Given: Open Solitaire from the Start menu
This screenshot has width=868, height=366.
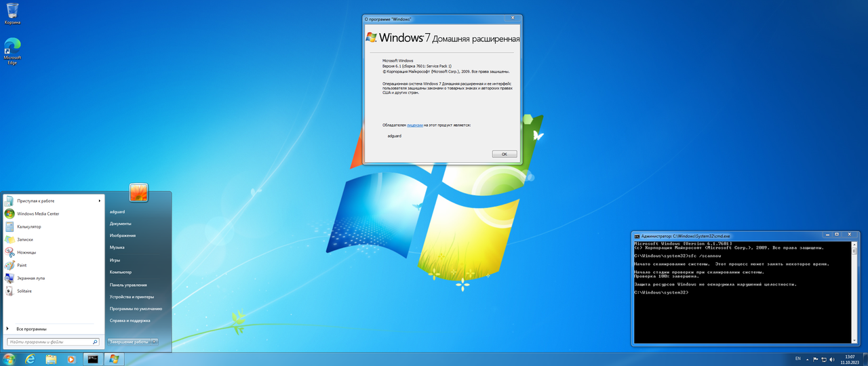Looking at the screenshot, I should tap(53, 291).
